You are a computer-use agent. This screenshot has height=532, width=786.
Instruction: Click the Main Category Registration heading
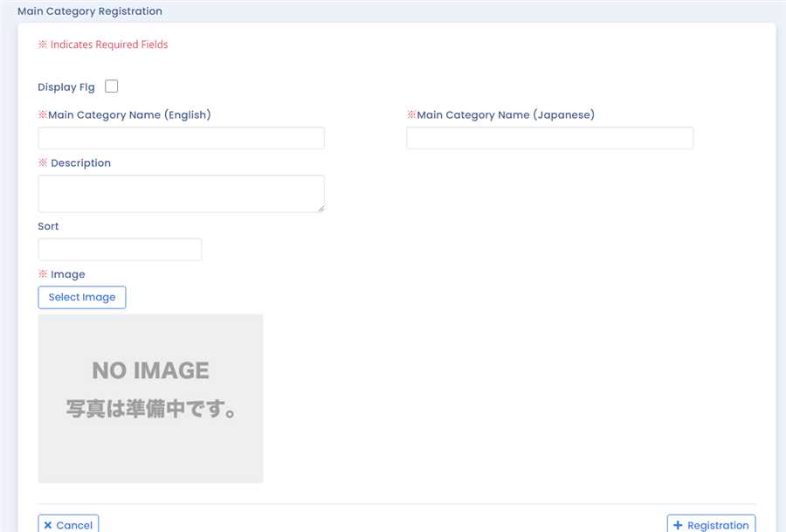coord(89,11)
